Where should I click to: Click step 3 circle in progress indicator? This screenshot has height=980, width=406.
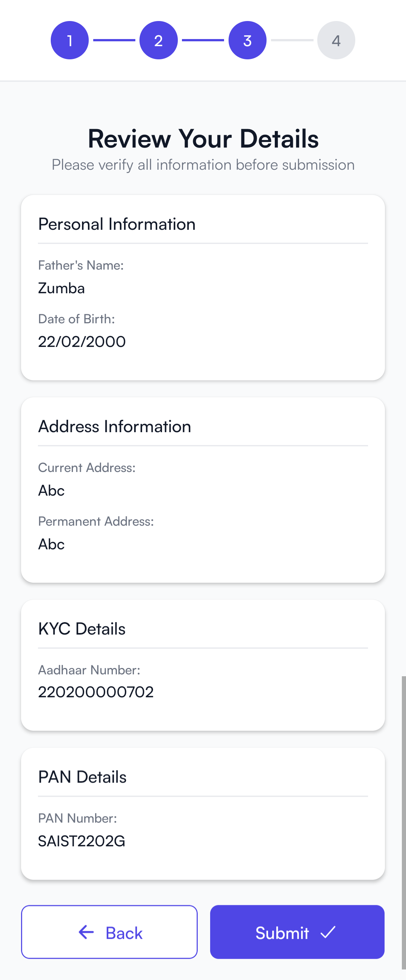pos(247,40)
